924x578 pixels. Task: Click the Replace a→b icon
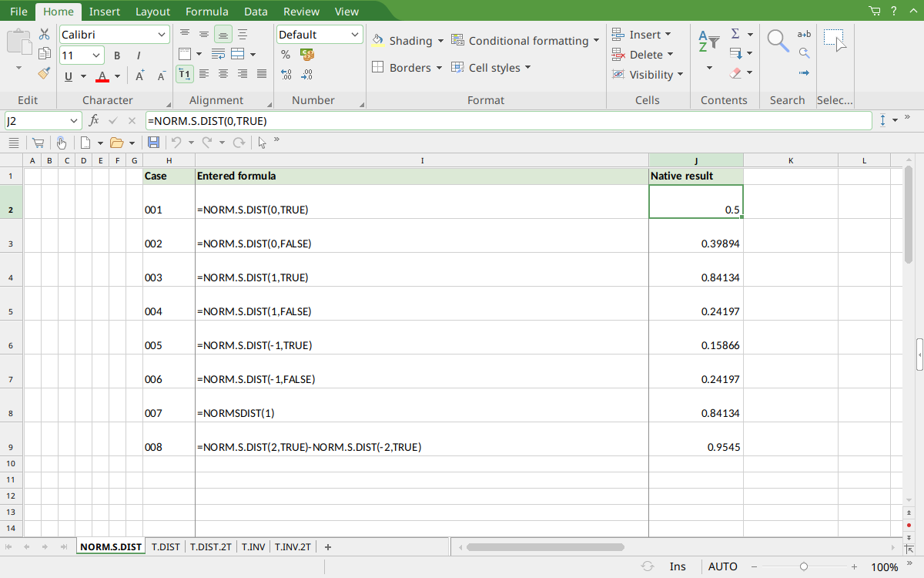804,34
